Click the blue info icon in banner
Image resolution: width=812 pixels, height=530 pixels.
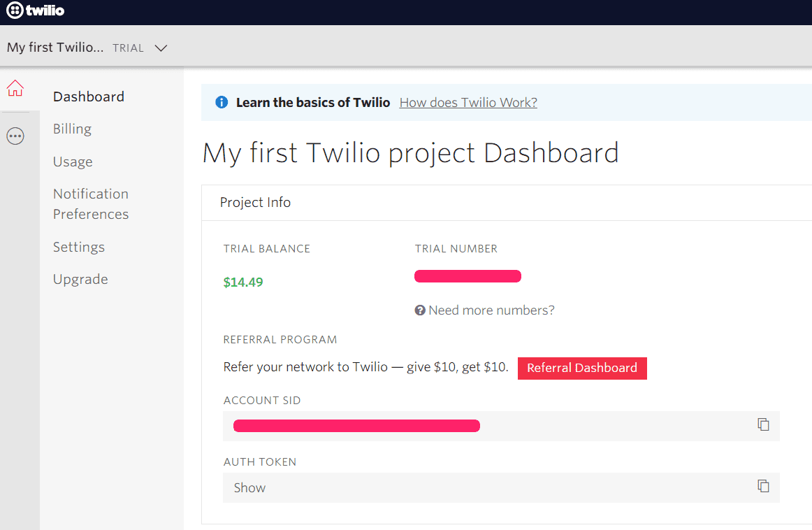[x=222, y=103]
